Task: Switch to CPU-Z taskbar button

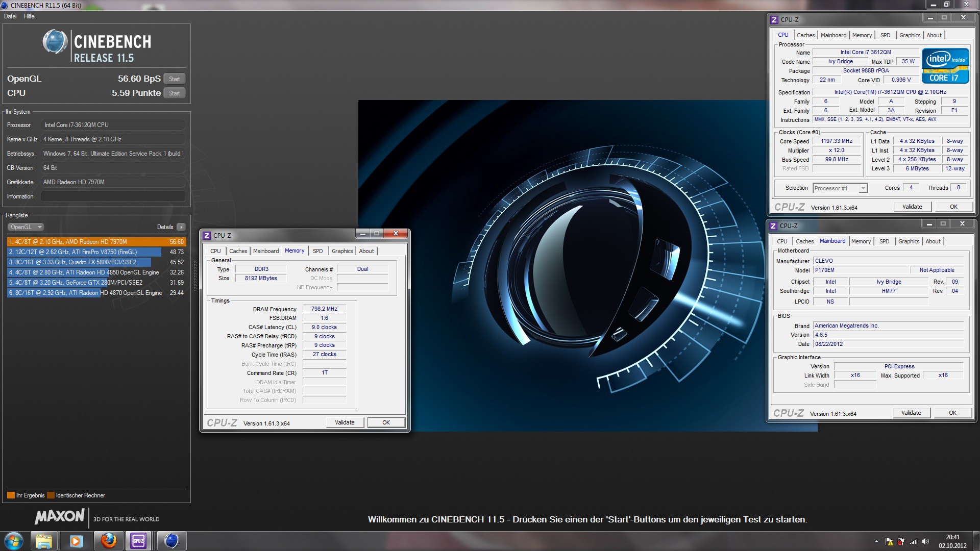Action: pos(139,541)
